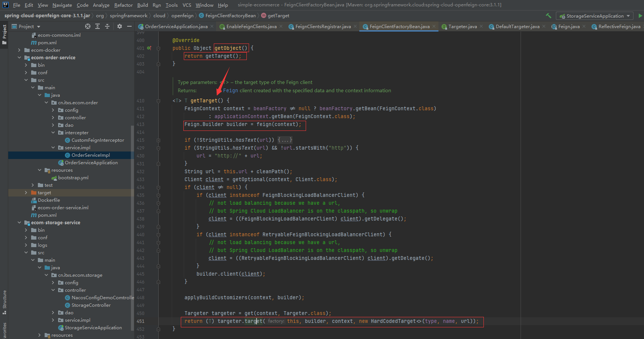This screenshot has height=339, width=644.
Task: Click the override gutter icon at line 401
Action: [x=149, y=48]
